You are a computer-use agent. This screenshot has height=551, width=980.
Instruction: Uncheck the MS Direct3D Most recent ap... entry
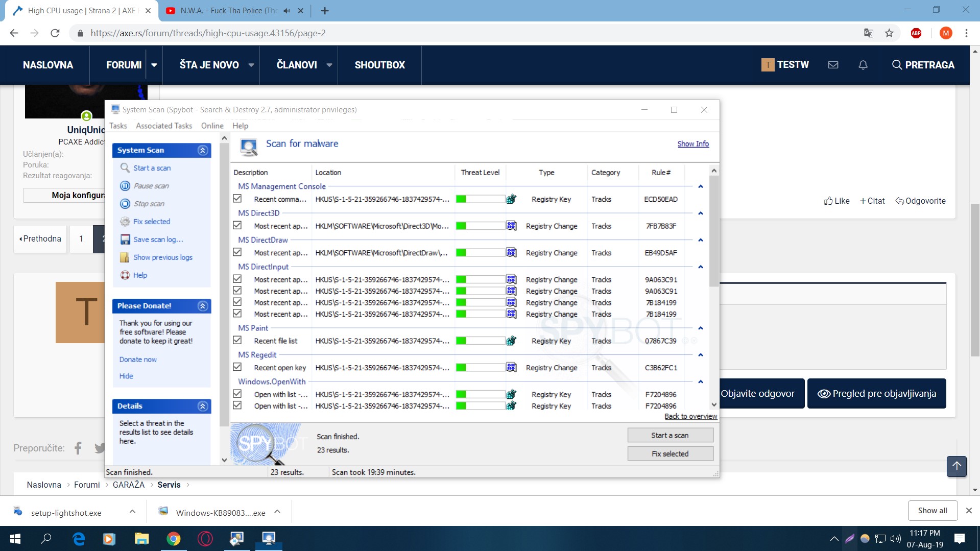tap(237, 225)
